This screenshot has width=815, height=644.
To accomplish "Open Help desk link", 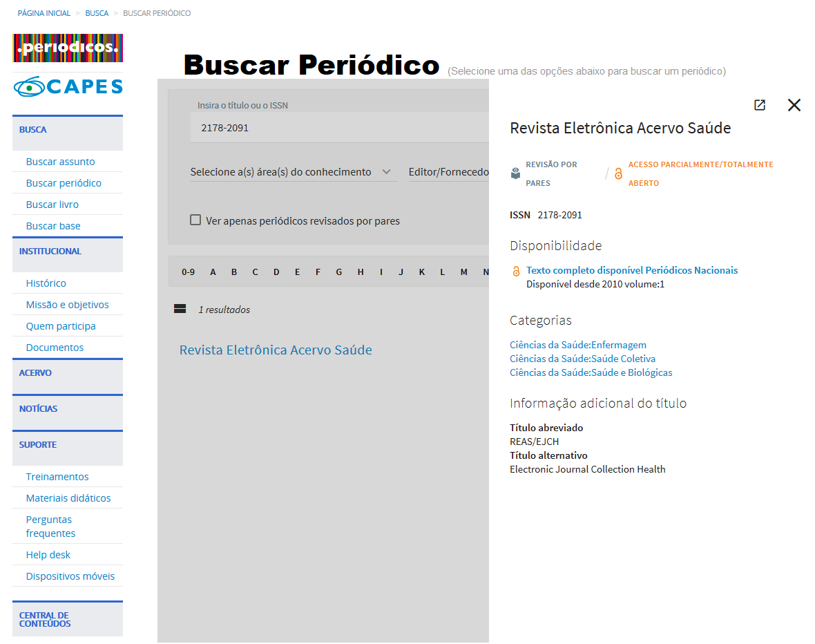I will tap(48, 555).
